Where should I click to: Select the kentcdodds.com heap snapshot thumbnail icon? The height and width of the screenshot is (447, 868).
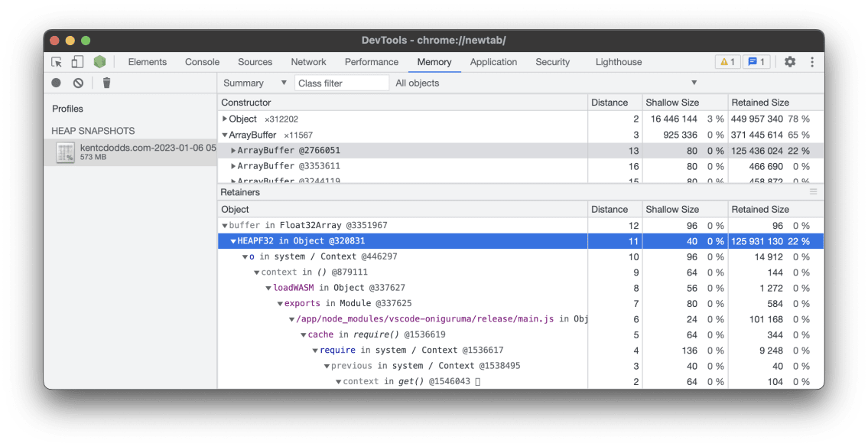[65, 152]
